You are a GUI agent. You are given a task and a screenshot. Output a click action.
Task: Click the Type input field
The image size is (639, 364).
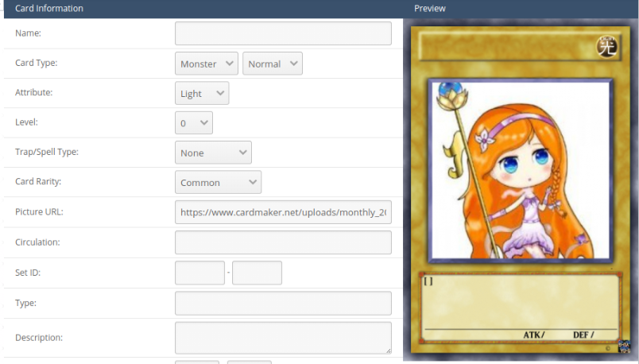pyautogui.click(x=283, y=304)
